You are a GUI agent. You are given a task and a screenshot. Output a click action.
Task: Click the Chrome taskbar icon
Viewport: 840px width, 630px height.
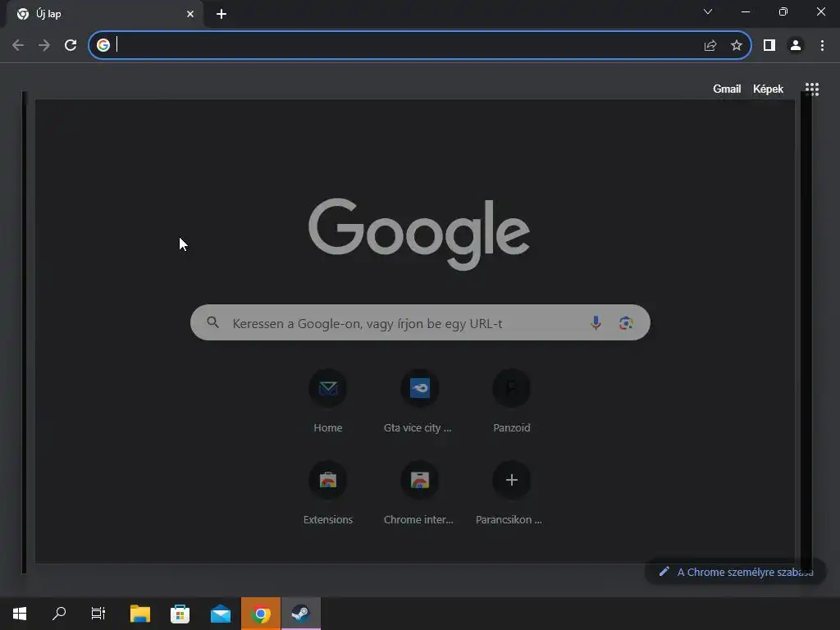[260, 614]
